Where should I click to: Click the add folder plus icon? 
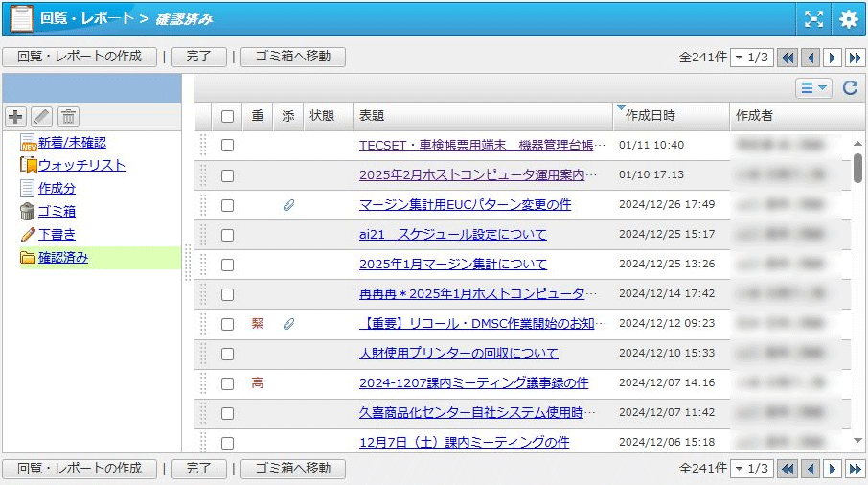16,117
